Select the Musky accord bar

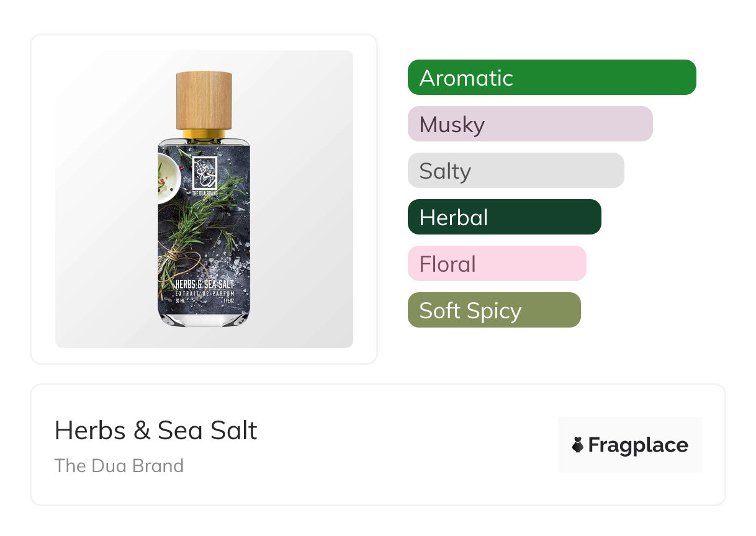pos(529,124)
